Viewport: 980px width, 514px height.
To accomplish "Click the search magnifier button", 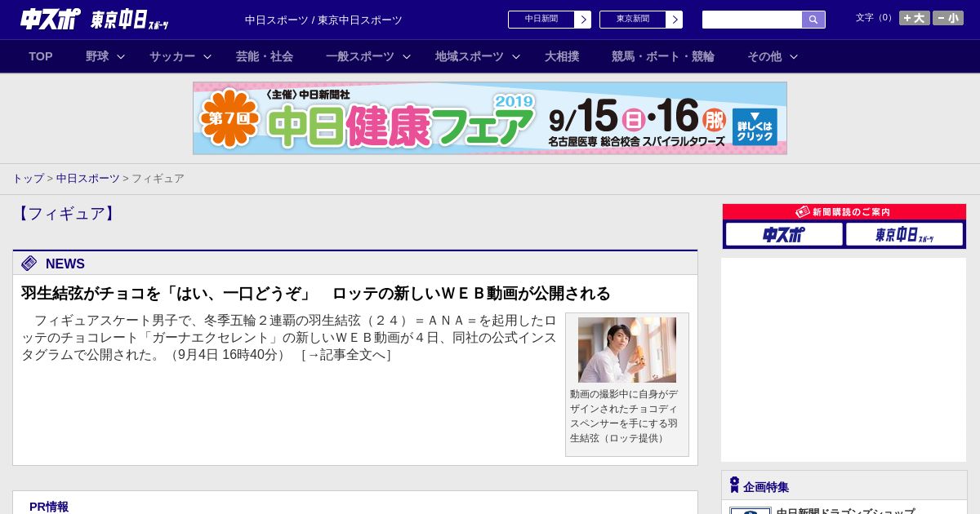I will click(x=813, y=20).
